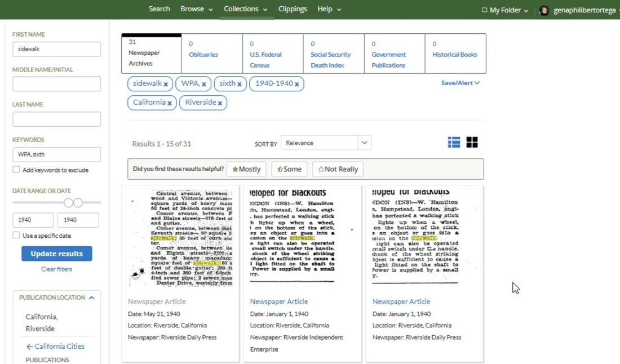
Task: Switch to grid view icon
Action: tap(472, 143)
